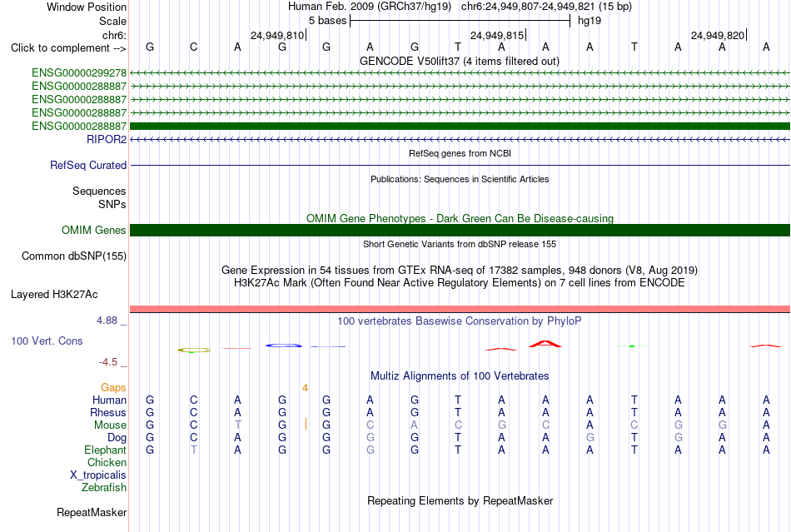791x532 pixels.
Task: Click the 24,949,810 position label
Action: click(x=277, y=36)
